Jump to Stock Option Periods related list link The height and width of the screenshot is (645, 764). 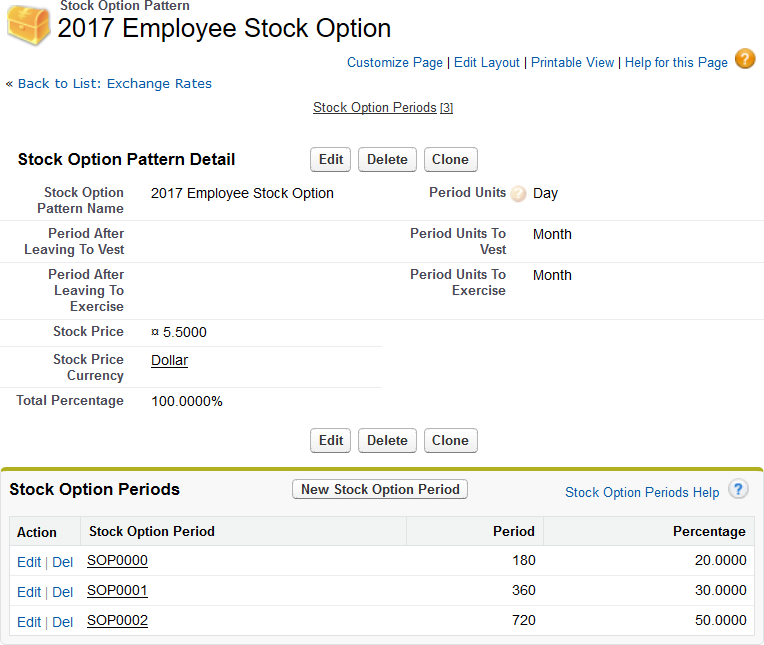coord(375,107)
